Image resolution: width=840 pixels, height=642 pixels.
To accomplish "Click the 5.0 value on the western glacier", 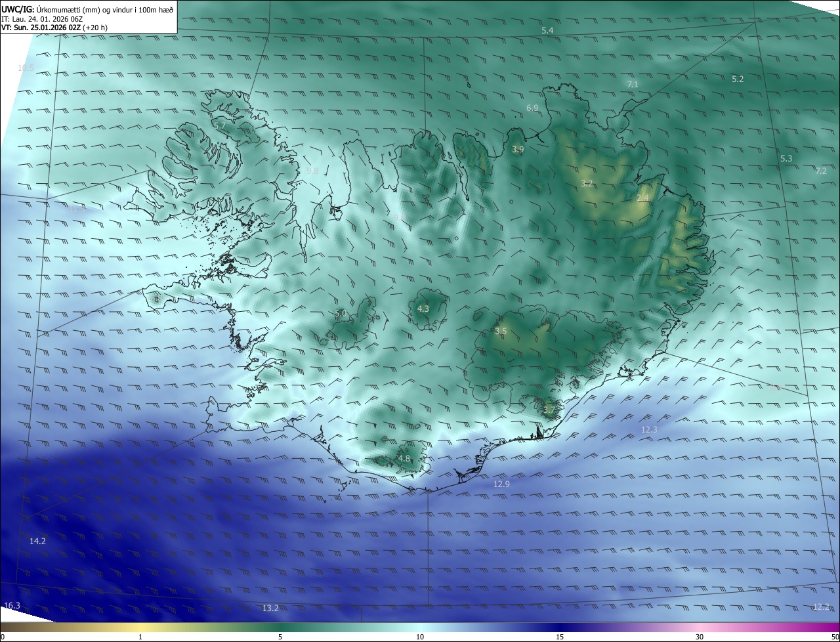I will 341,314.
